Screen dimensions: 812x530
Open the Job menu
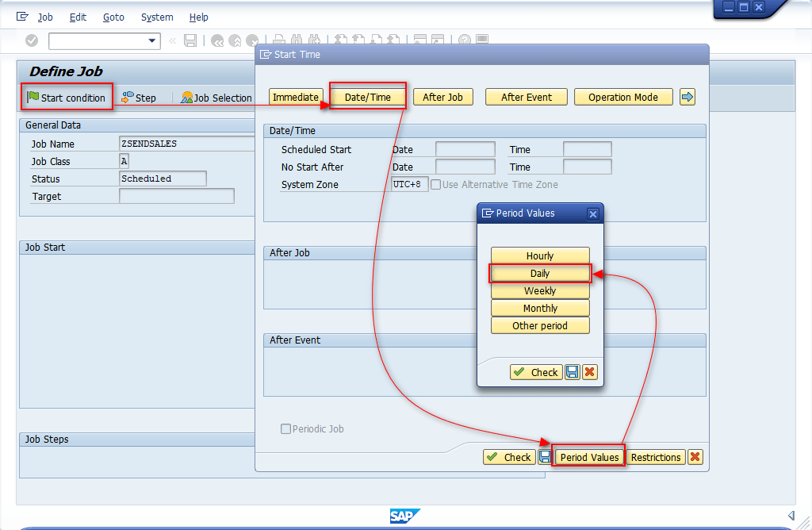point(45,17)
